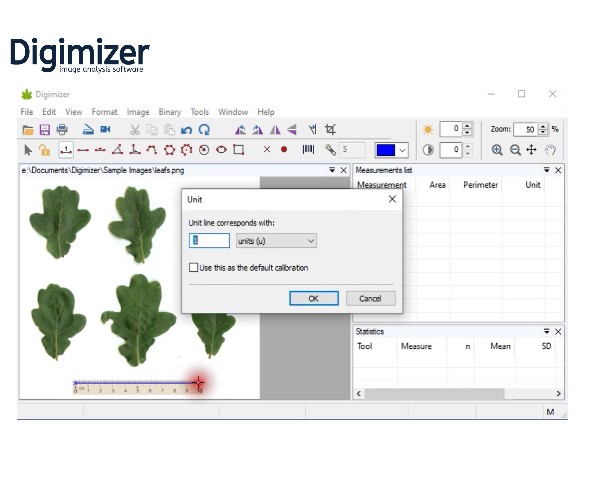Select the Polygon area tool

tap(169, 150)
